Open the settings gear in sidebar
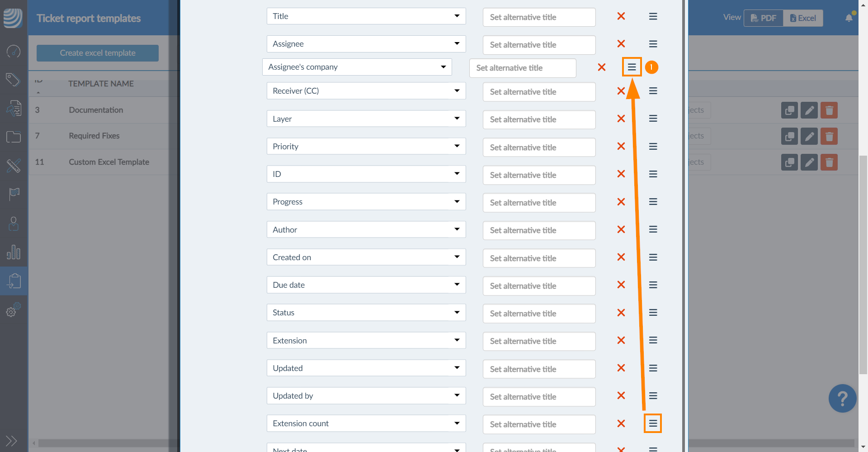868x452 pixels. pos(13,310)
